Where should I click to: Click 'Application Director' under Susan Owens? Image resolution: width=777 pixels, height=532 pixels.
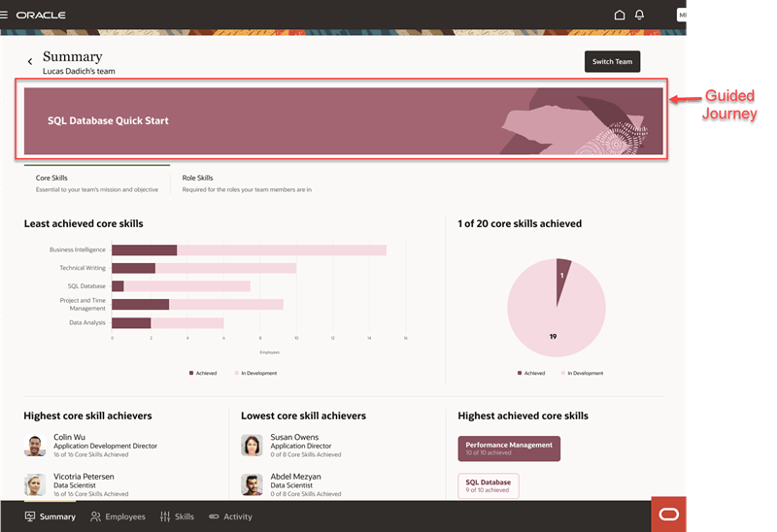point(301,446)
